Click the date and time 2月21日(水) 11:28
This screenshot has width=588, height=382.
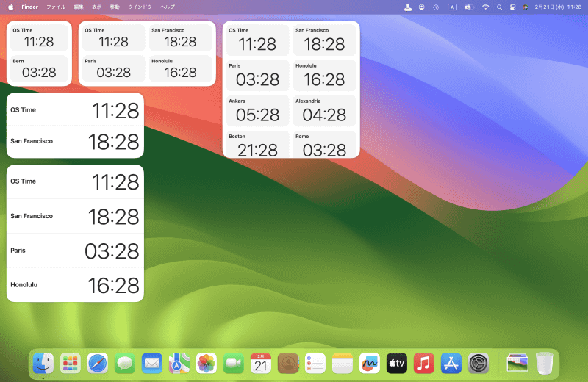click(558, 7)
